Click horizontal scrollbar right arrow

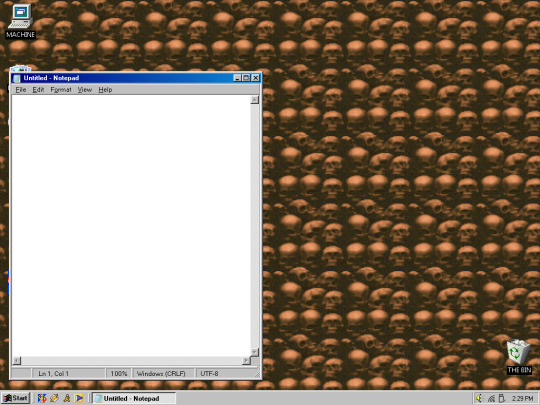point(246,361)
